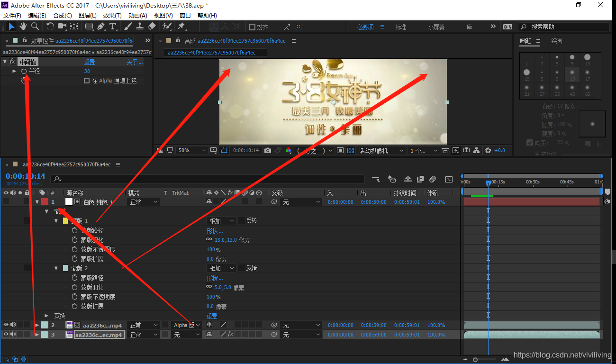
Task: Select the Rotation tool
Action: [50, 27]
